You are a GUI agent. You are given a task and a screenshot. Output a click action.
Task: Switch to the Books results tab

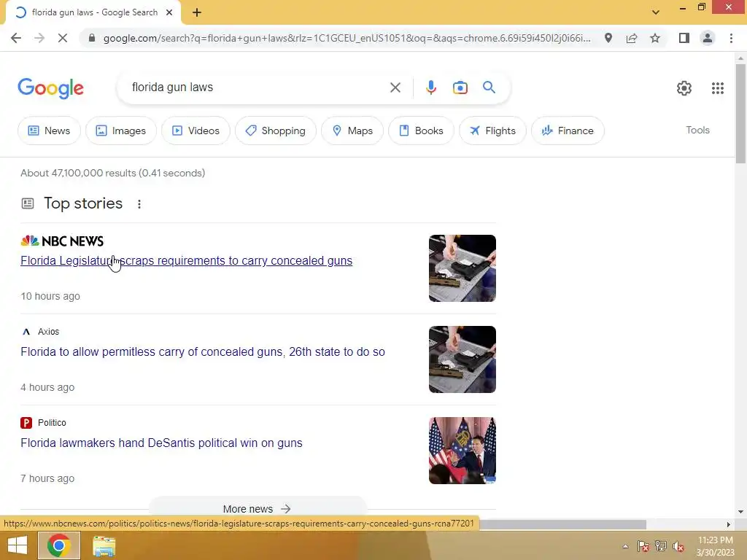421,131
